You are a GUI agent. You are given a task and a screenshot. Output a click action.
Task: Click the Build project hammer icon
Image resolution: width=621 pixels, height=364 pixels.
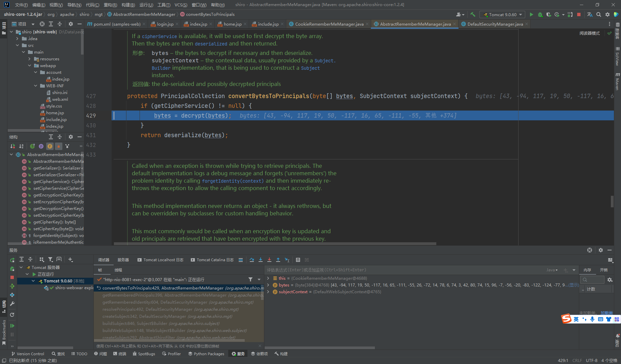click(473, 14)
